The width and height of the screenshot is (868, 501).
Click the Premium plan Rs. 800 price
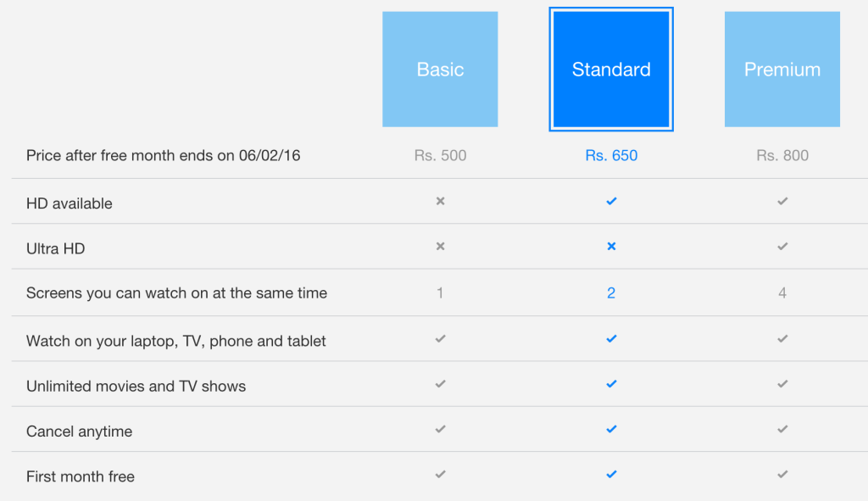coord(782,155)
